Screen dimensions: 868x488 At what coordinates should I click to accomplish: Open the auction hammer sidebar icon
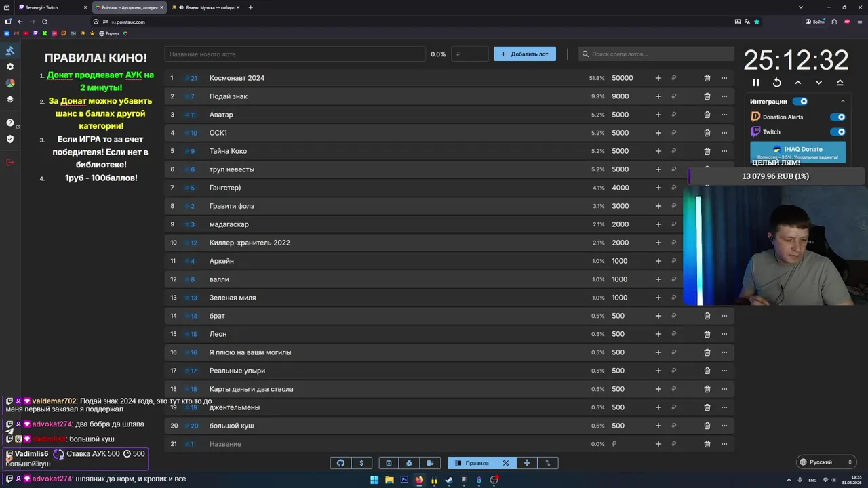[10, 51]
